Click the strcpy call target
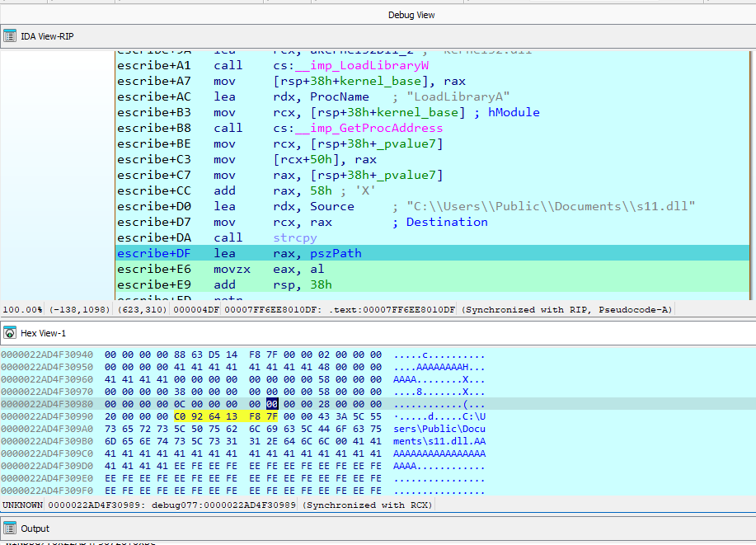 coord(295,237)
